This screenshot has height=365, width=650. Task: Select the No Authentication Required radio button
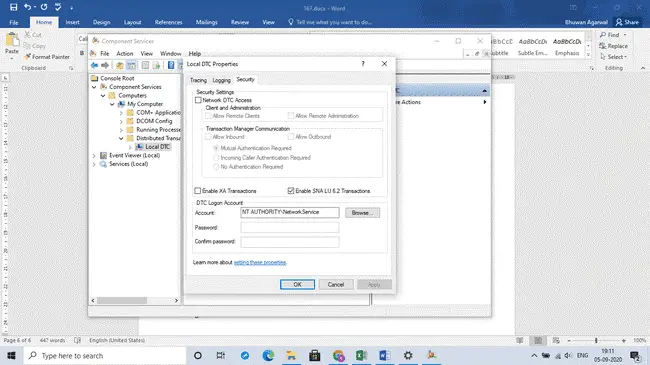point(216,167)
